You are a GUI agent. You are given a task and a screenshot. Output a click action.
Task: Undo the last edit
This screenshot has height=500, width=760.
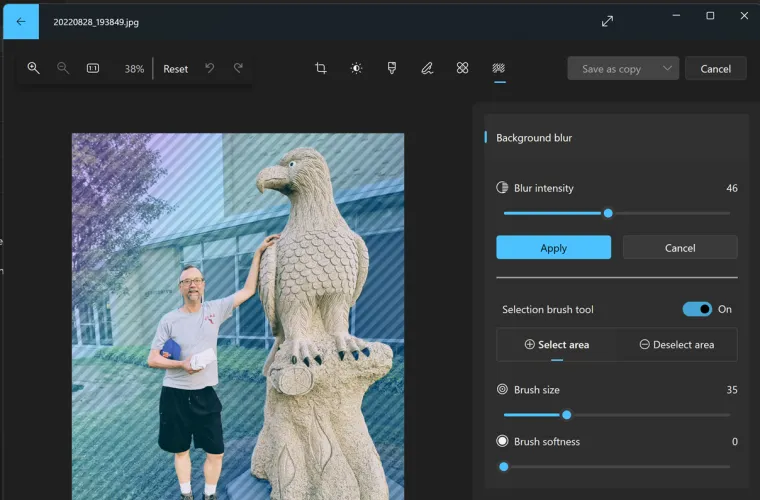coord(209,68)
